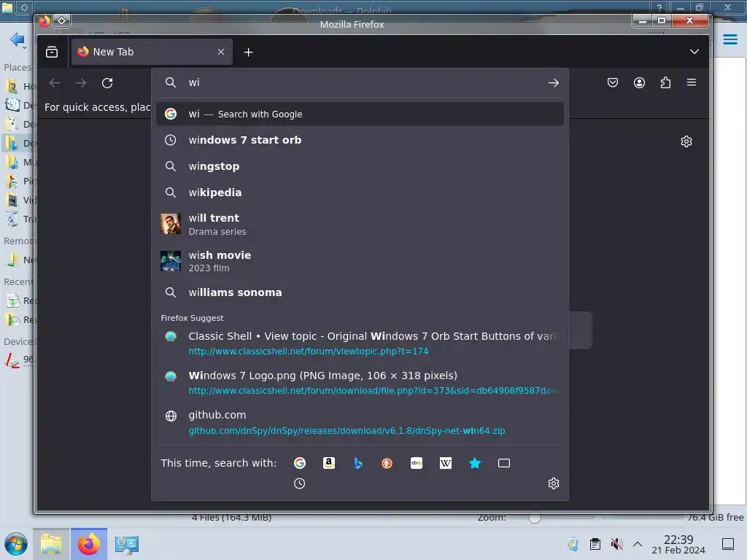
Task: Open Save to Pocket icon
Action: [x=613, y=82]
